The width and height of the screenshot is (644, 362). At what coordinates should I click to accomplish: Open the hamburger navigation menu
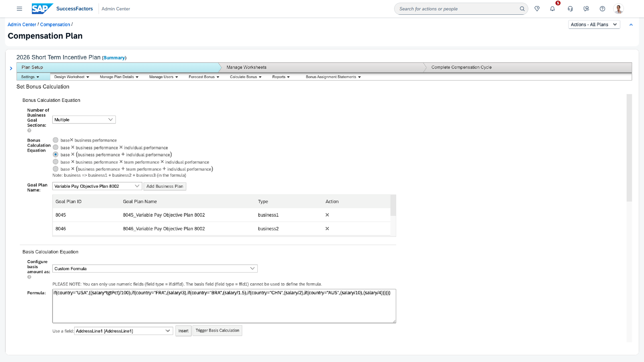click(19, 9)
